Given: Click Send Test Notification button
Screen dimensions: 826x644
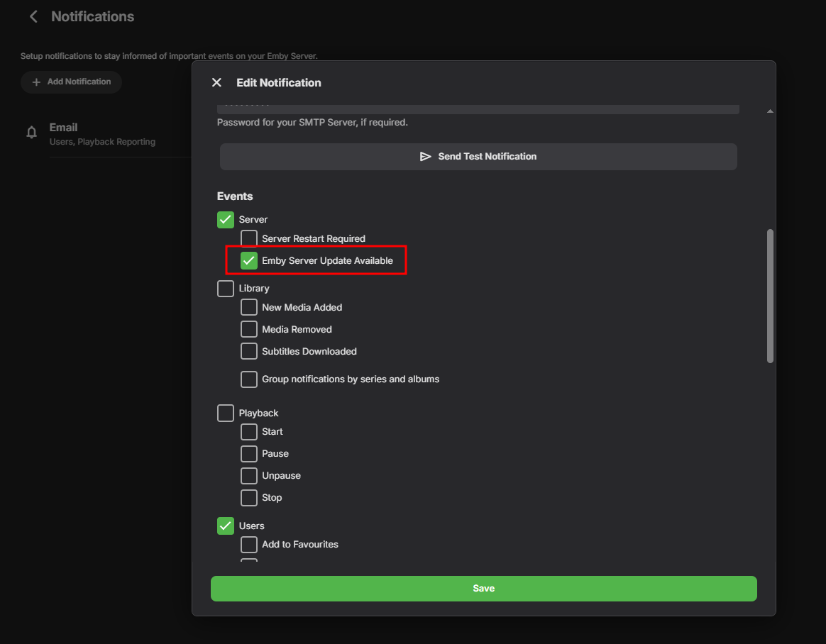Looking at the screenshot, I should [478, 157].
